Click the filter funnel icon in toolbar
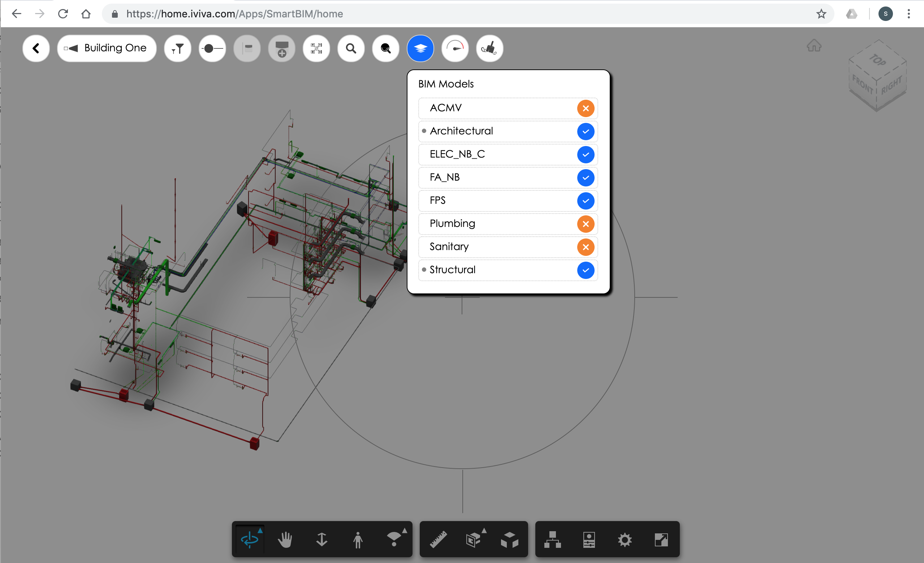Viewport: 924px width, 563px height. [177, 48]
